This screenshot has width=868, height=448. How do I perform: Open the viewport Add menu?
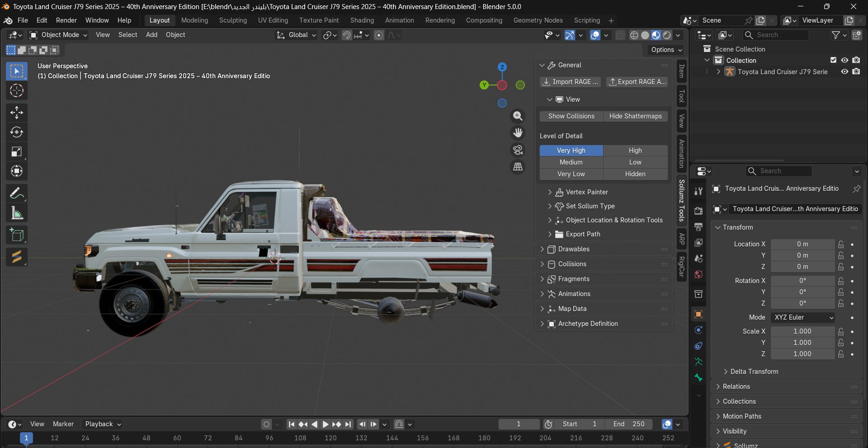pyautogui.click(x=151, y=35)
